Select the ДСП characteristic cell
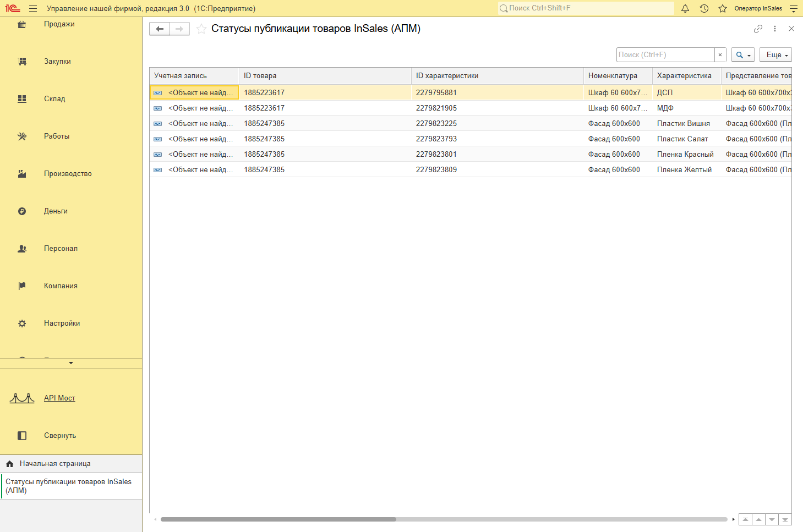The width and height of the screenshot is (803, 532). (687, 93)
